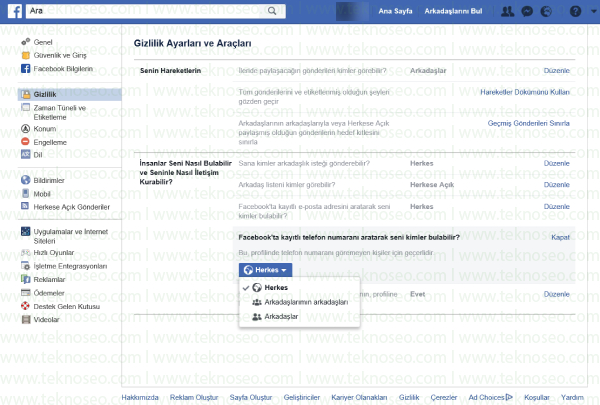Screen dimensions: 600x405
Task: Click the Herkese Açık Gönderiler feed icon
Action: tap(26, 206)
